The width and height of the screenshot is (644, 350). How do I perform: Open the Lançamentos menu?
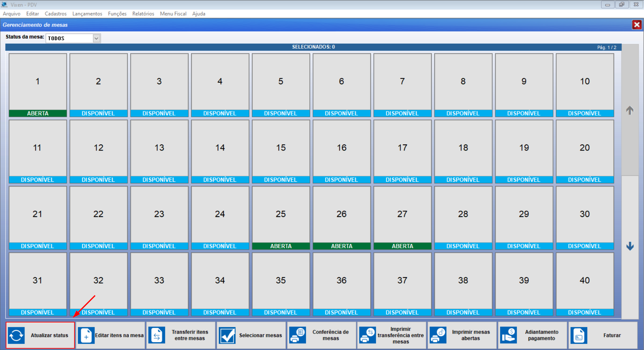coord(87,14)
